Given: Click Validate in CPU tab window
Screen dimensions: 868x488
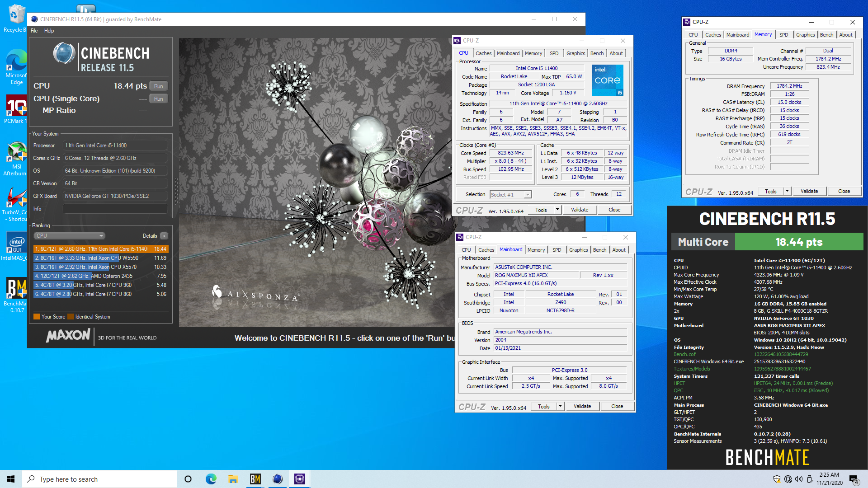Looking at the screenshot, I should (x=580, y=210).
